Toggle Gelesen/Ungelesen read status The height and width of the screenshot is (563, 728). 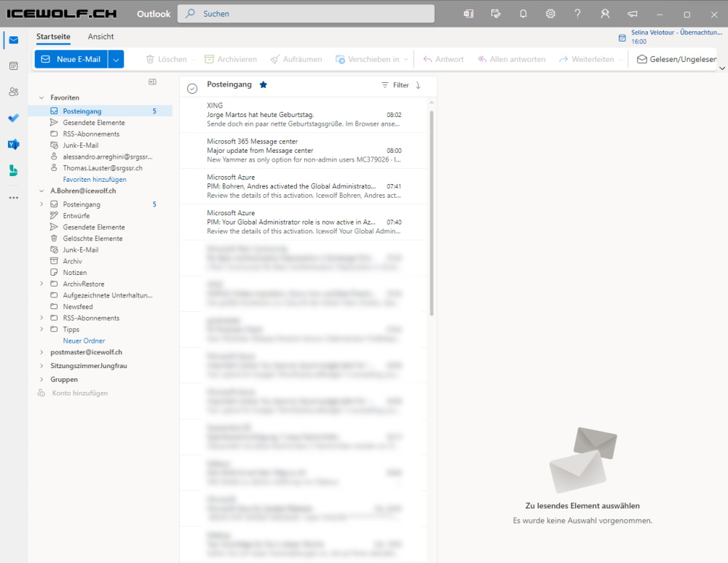(676, 60)
